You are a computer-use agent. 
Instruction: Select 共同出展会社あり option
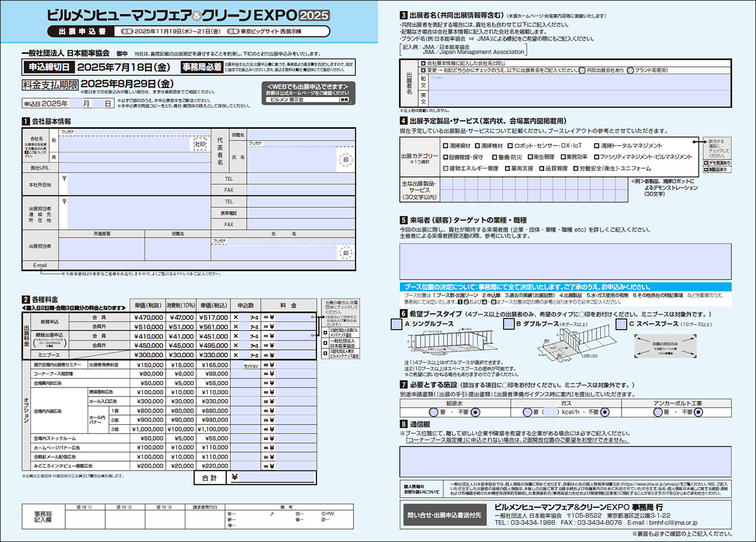pyautogui.click(x=582, y=71)
